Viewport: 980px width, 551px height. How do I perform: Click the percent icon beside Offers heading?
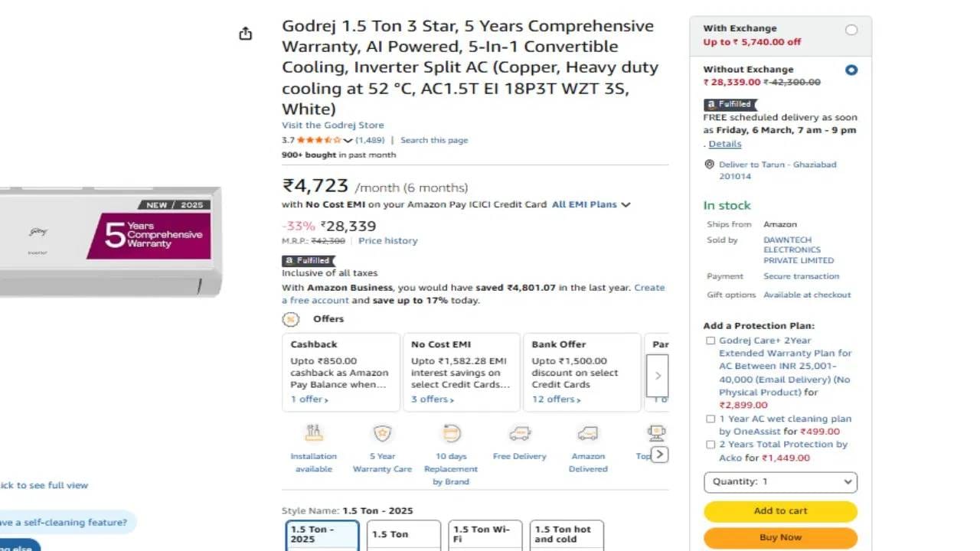pyautogui.click(x=290, y=319)
